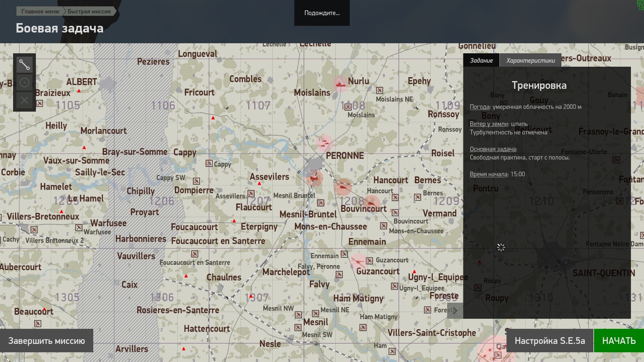Click the Погода underlined label
This screenshot has height=362, width=644.
(x=480, y=107)
